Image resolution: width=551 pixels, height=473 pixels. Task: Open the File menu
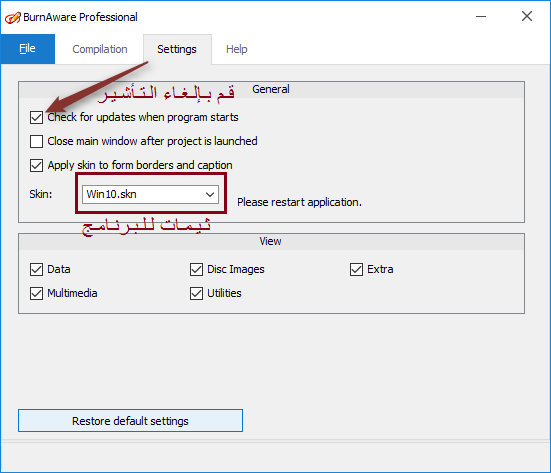point(27,49)
